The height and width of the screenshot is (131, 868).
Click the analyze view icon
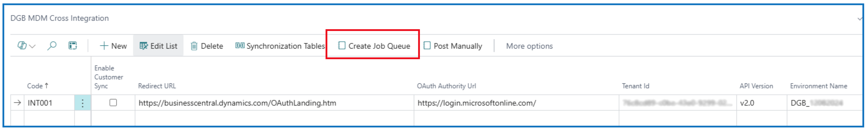click(73, 46)
